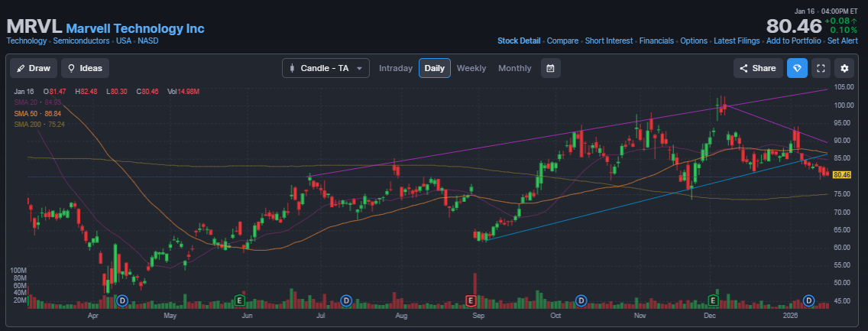This screenshot has height=331, width=868.
Task: Switch to the Monthly timeframe
Action: pyautogui.click(x=515, y=68)
